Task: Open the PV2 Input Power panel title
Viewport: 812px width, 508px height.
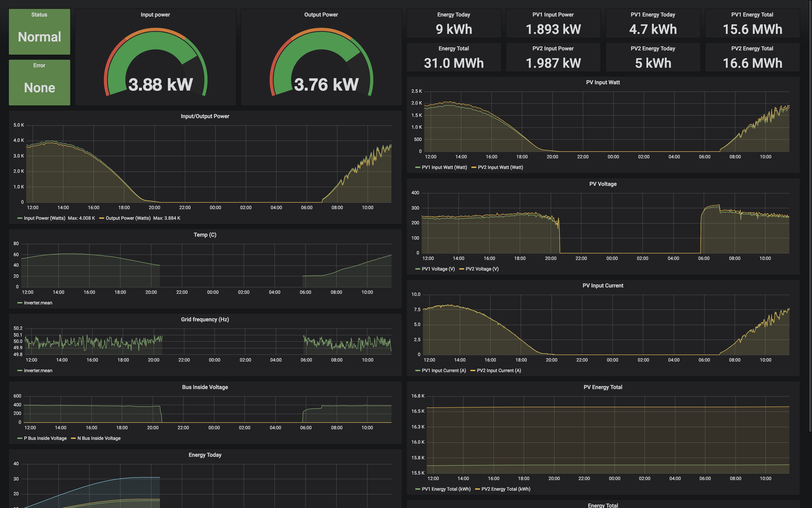Action: [553, 49]
